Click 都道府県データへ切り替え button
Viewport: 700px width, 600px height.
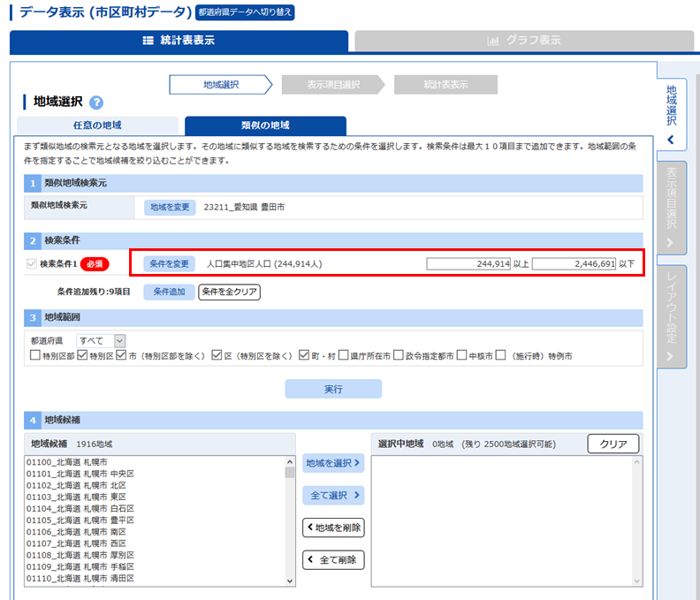[x=244, y=12]
